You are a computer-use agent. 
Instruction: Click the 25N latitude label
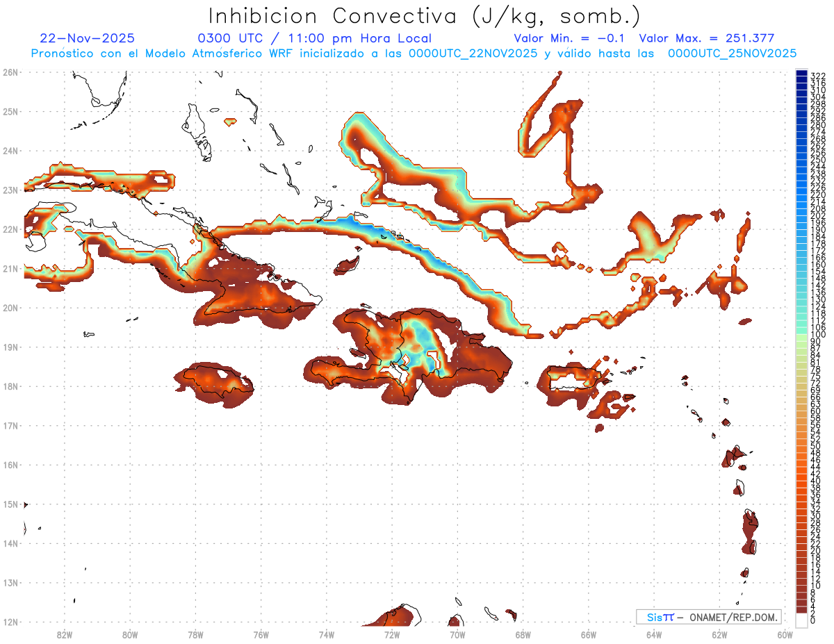point(10,111)
